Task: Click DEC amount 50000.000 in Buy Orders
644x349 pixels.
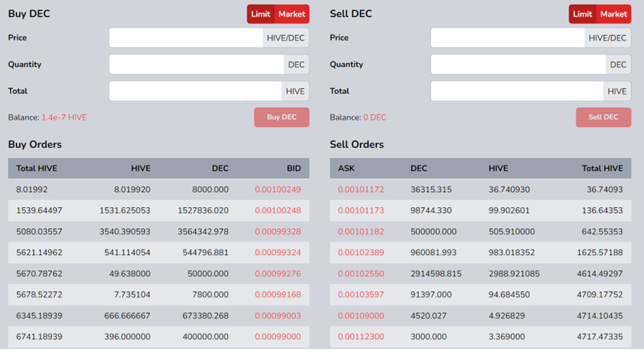Action: click(x=208, y=274)
